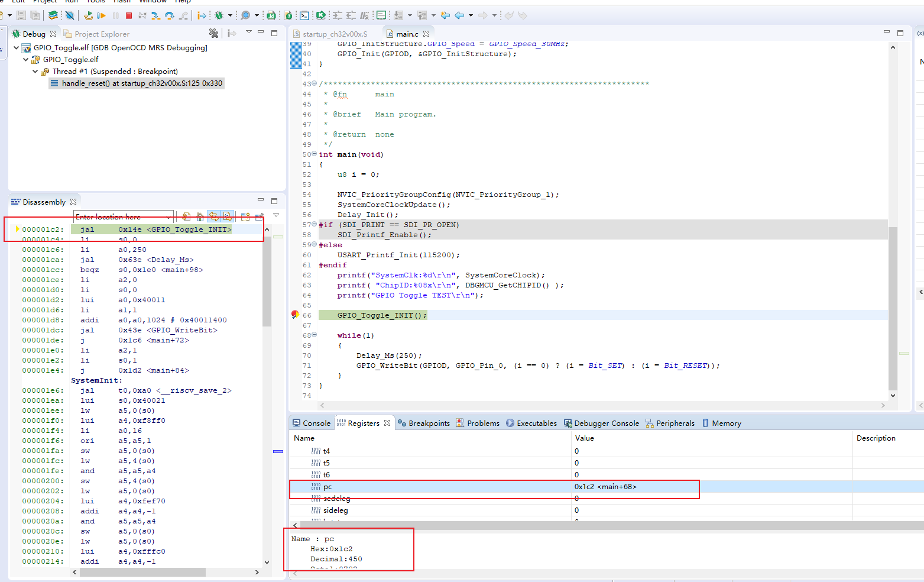Click the Suspend (pause) debug icon

pyautogui.click(x=116, y=15)
